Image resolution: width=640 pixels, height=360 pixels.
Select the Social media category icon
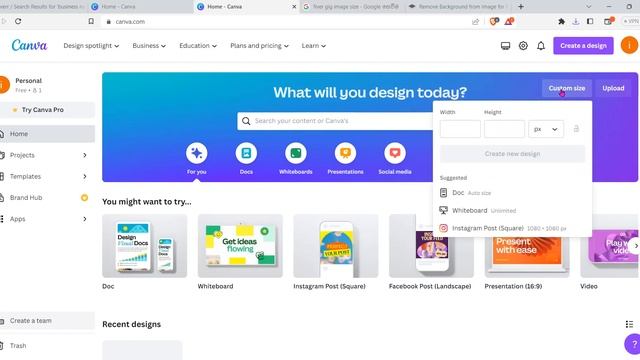(x=395, y=153)
